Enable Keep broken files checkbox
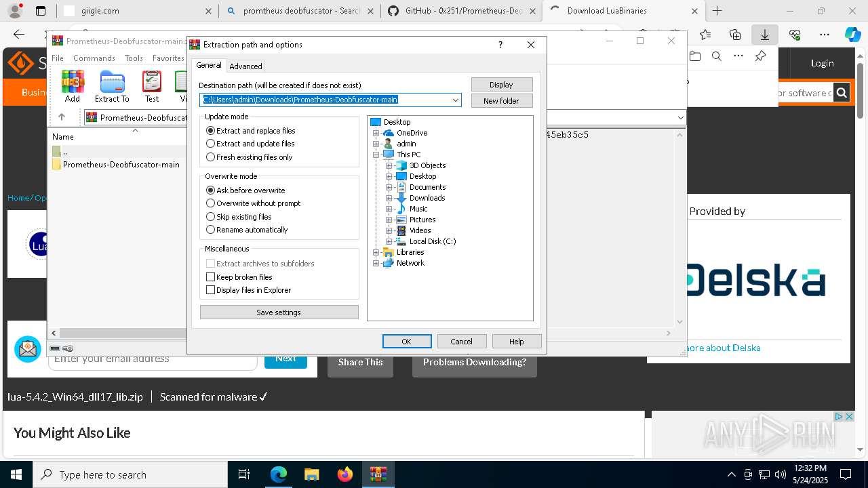 click(210, 277)
